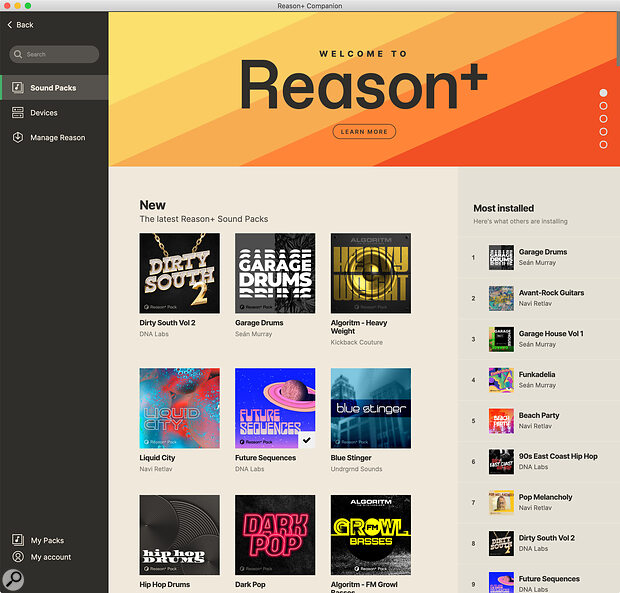Click Dirty South Vol 2 title in New
Image resolution: width=620 pixels, height=593 pixels.
pyautogui.click(x=167, y=323)
